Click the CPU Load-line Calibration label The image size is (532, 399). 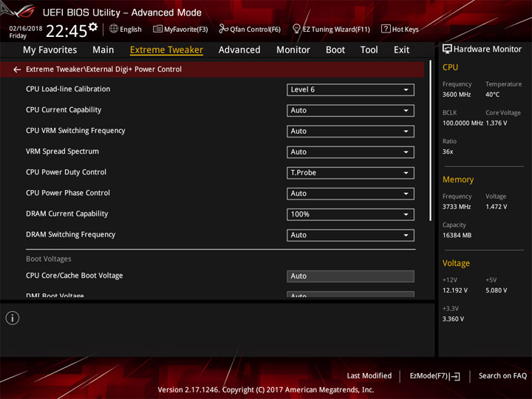click(68, 89)
